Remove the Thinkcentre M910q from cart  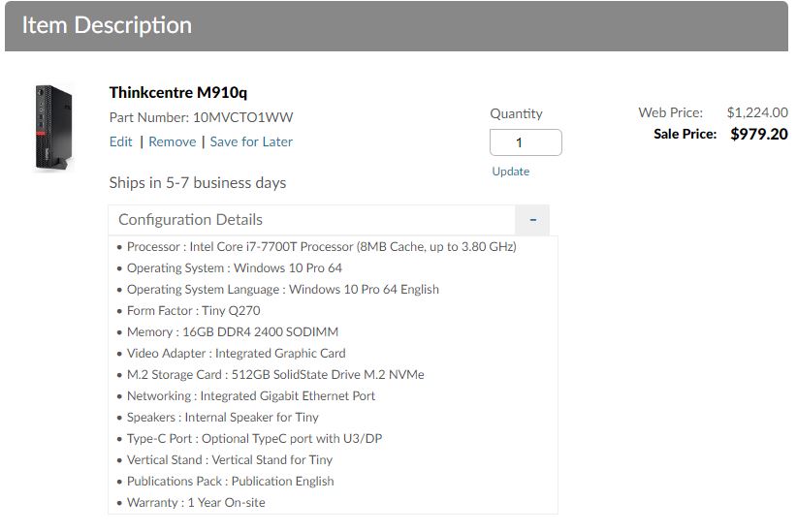pyautogui.click(x=172, y=141)
